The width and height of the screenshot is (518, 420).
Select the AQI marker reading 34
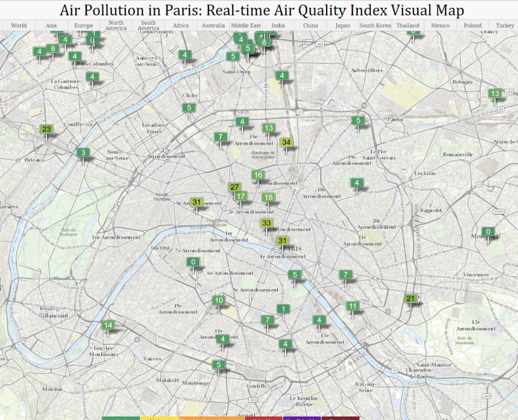pos(286,142)
